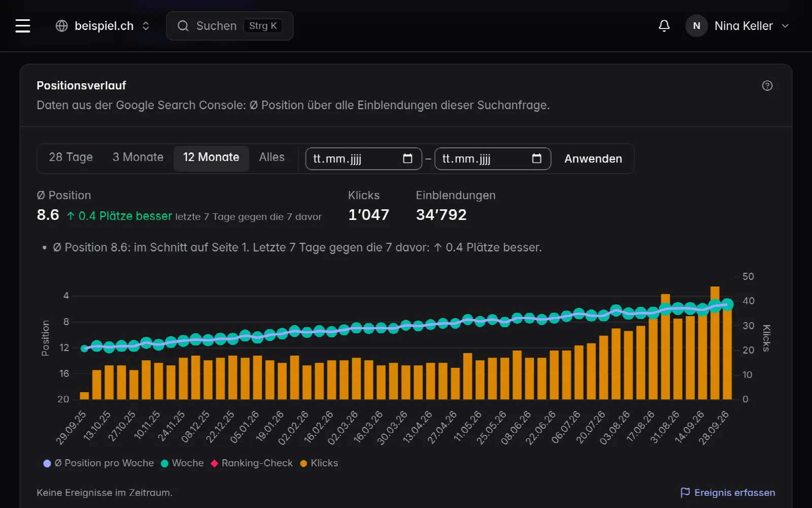
Task: Toggle the Klicks legend entry
Action: pos(319,463)
